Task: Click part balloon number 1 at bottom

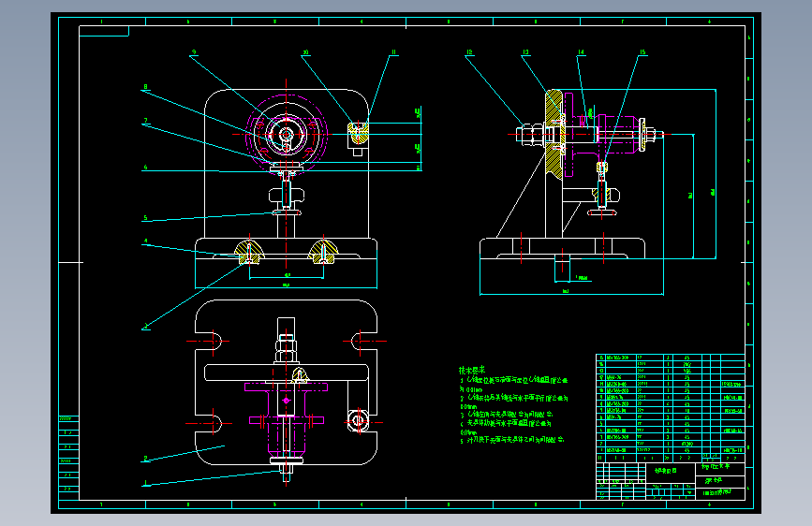Action: click(x=145, y=483)
